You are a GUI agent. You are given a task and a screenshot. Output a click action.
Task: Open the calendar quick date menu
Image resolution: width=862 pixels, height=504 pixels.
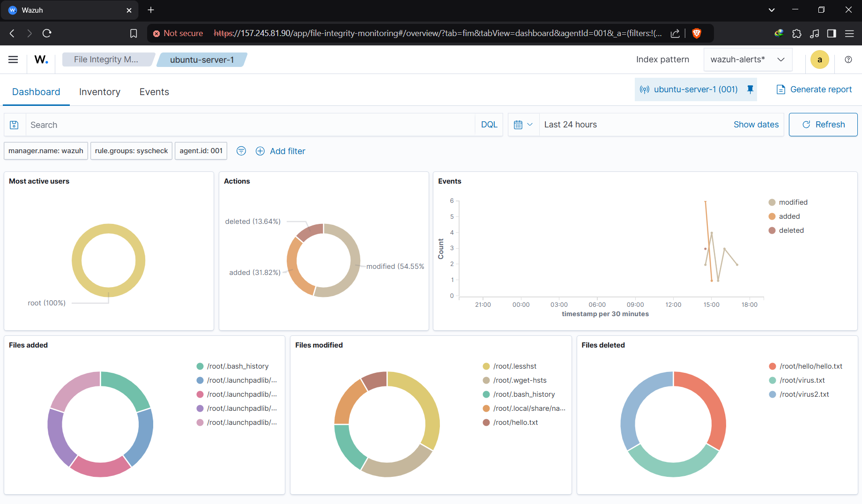[x=523, y=125]
